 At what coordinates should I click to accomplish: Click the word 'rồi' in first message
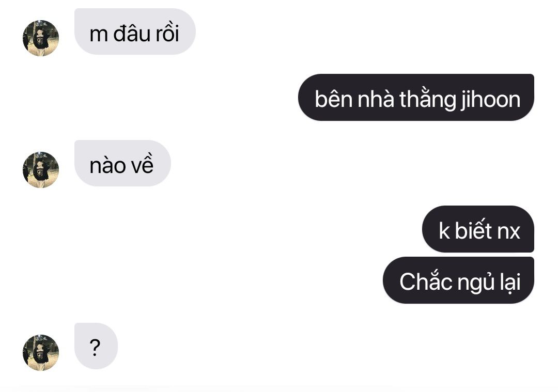coord(167,33)
